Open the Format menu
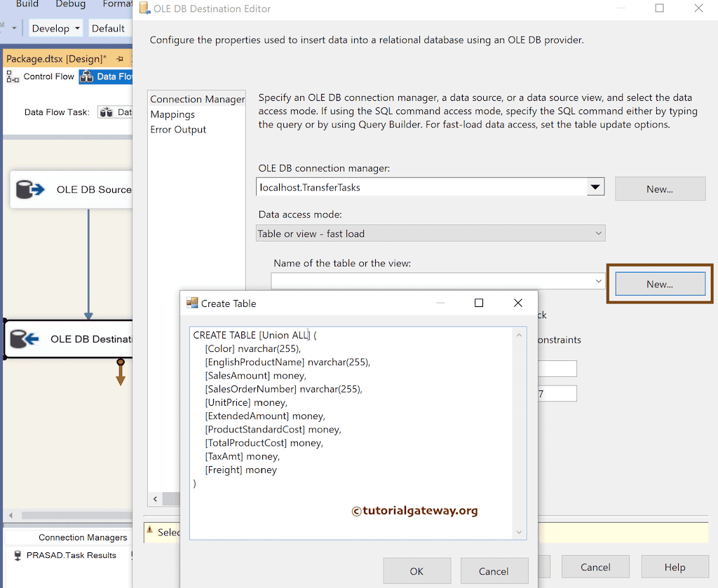 click(117, 4)
